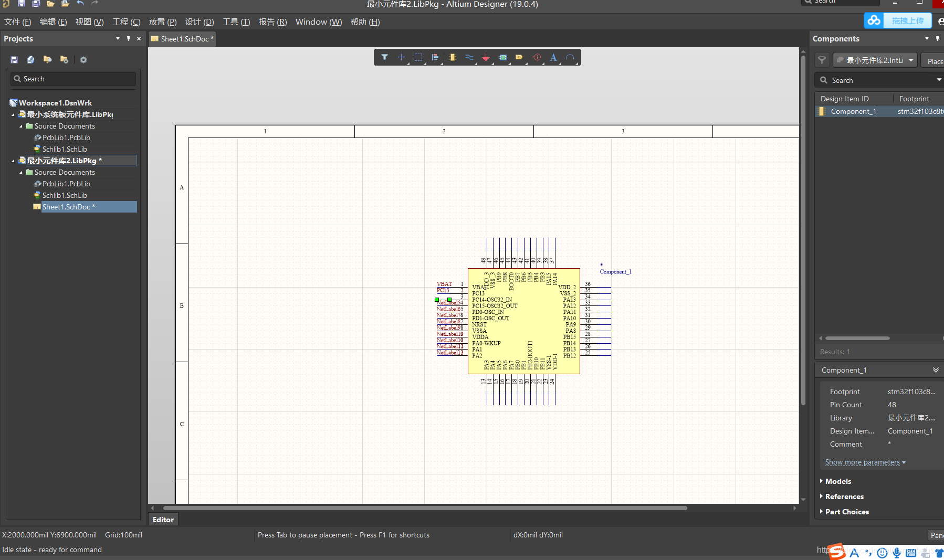Open the Window (W) menu
The width and height of the screenshot is (944, 560).
coord(319,22)
